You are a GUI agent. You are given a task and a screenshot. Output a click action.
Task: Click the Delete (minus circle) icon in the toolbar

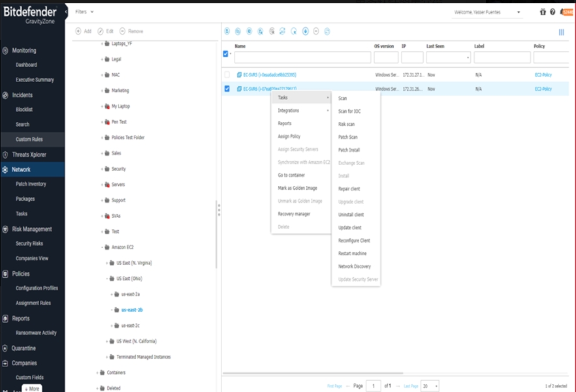315,31
